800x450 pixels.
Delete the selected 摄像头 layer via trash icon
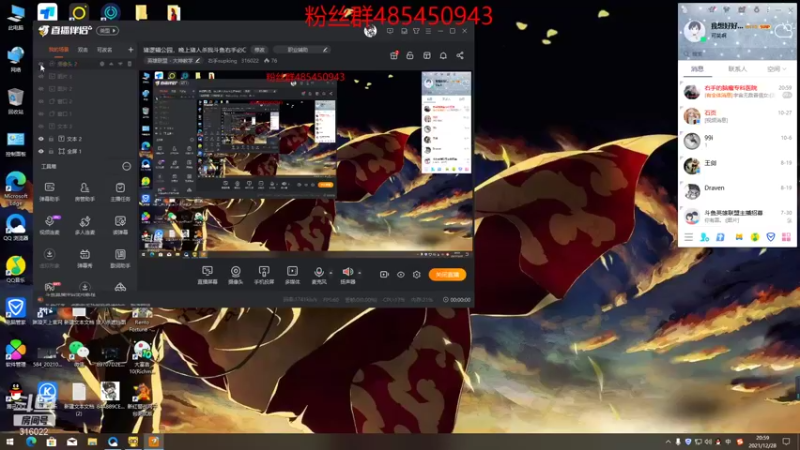130,64
